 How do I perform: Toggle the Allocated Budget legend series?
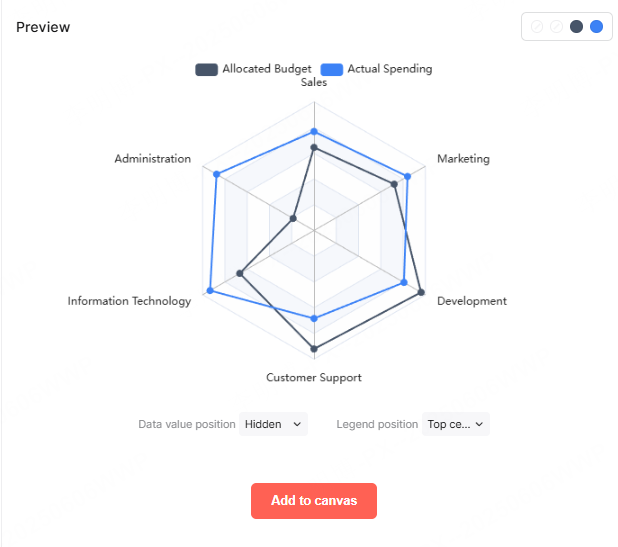(254, 69)
